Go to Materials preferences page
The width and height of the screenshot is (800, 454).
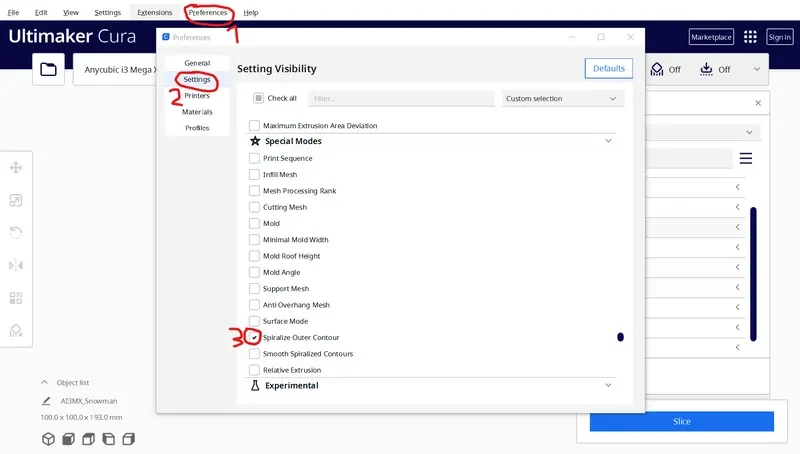[x=197, y=112]
